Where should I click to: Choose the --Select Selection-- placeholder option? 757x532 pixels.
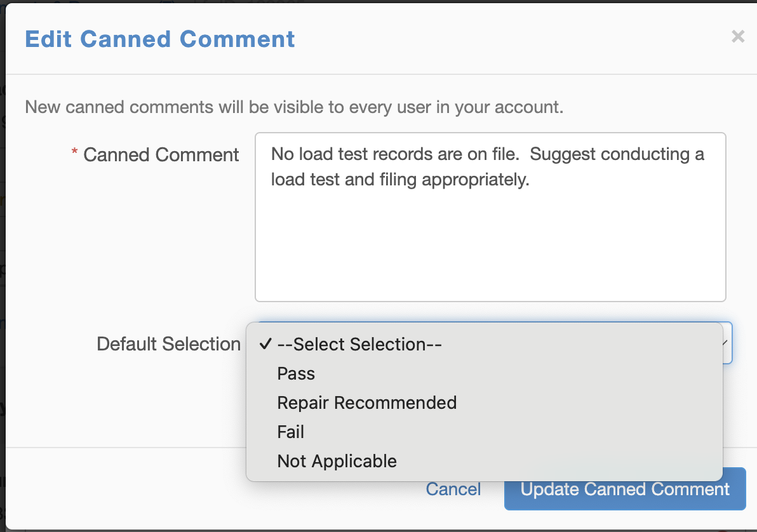tap(359, 344)
